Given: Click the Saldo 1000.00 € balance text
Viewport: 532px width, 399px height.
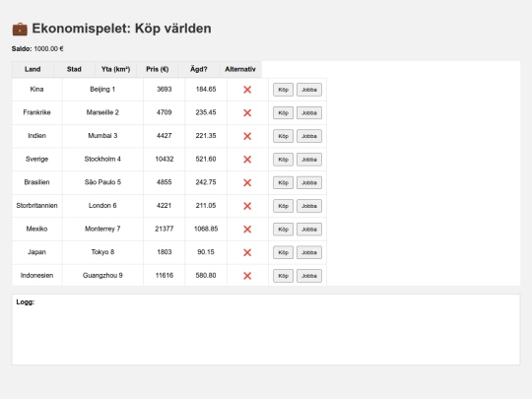Looking at the screenshot, I should point(37,49).
